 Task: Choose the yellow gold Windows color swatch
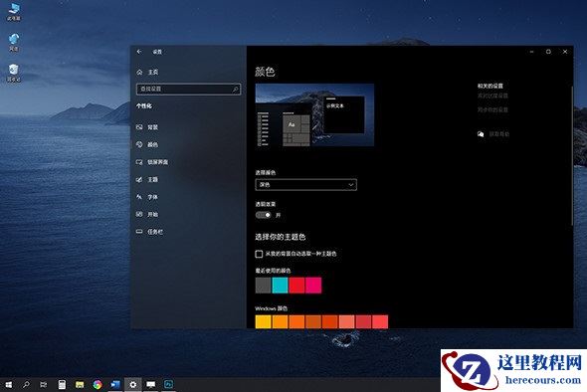pos(263,322)
